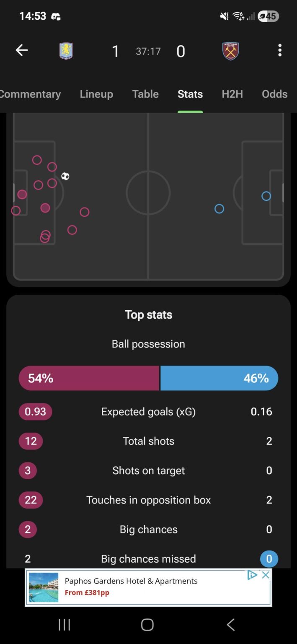The width and height of the screenshot is (297, 644).
Task: Tap the Android recent apps button
Action: pos(64,624)
